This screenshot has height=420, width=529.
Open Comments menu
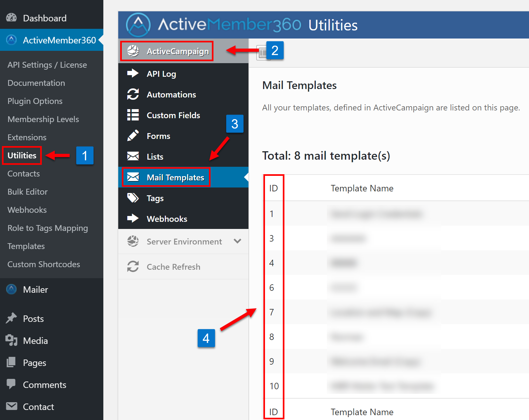(52, 385)
